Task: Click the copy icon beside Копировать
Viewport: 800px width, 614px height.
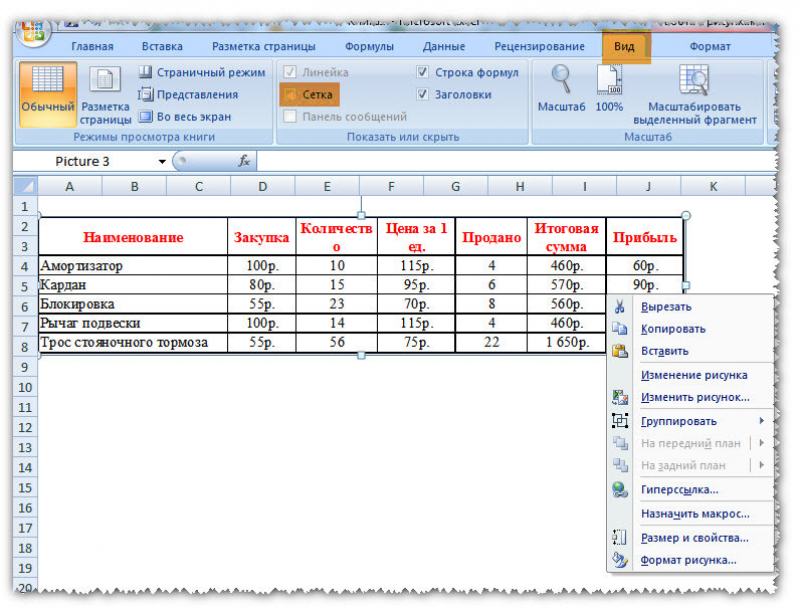Action: (619, 329)
